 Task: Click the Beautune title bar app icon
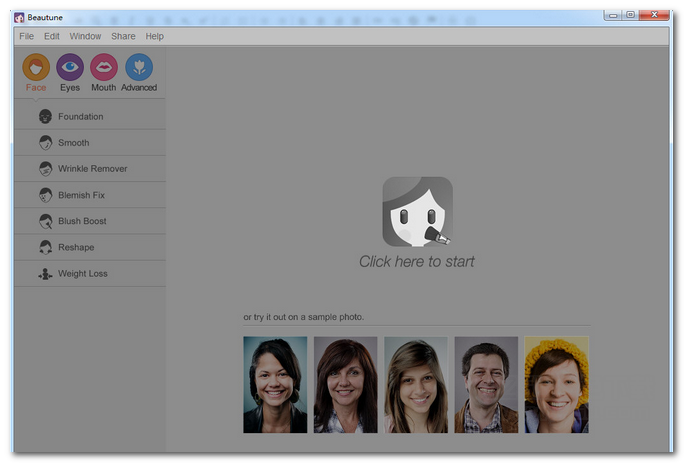[x=19, y=17]
